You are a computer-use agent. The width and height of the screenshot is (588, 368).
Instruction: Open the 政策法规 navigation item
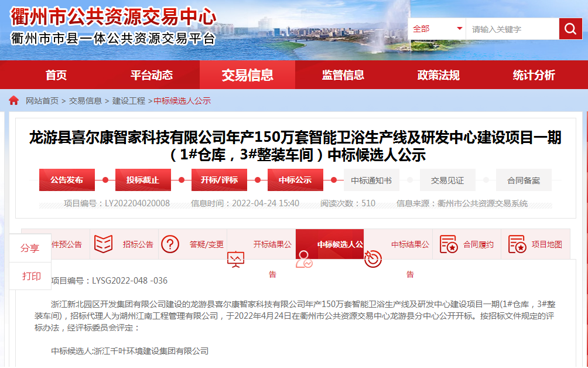coord(439,75)
